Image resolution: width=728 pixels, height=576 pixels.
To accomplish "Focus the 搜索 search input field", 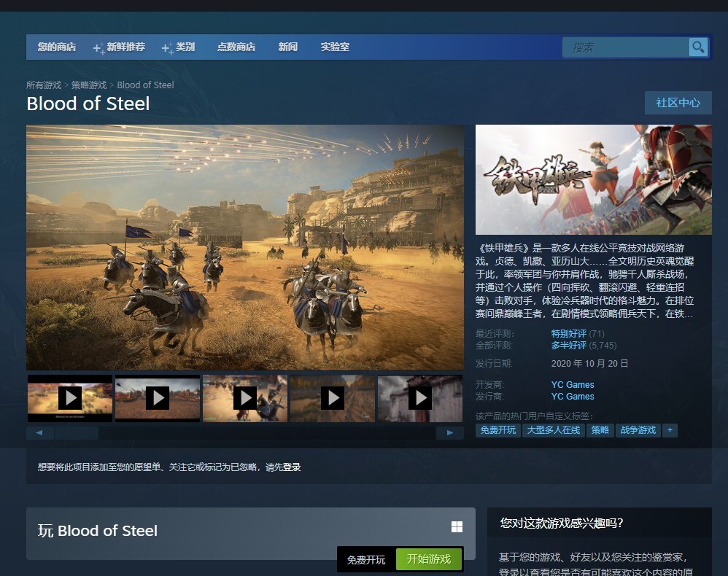I will (x=626, y=47).
